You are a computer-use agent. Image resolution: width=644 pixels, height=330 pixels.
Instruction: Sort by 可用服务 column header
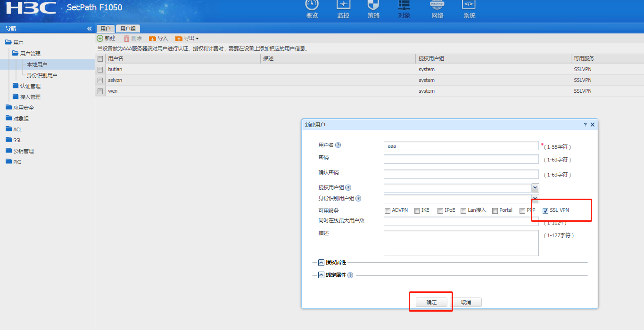608,59
